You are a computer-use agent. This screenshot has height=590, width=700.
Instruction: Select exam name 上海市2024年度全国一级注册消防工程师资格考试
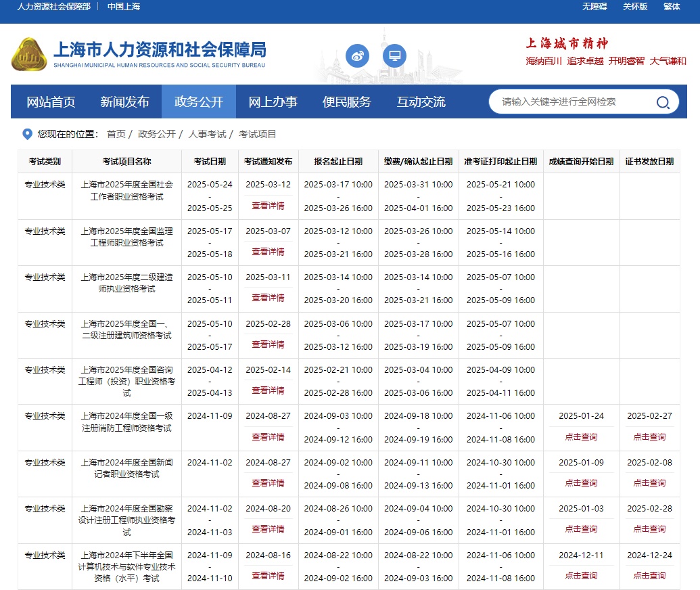pos(126,422)
